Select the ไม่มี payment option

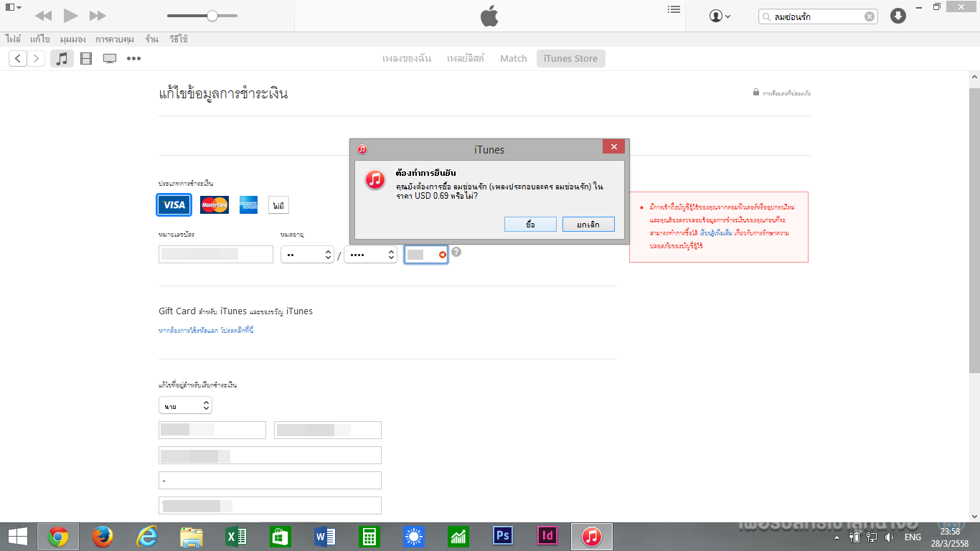point(278,205)
